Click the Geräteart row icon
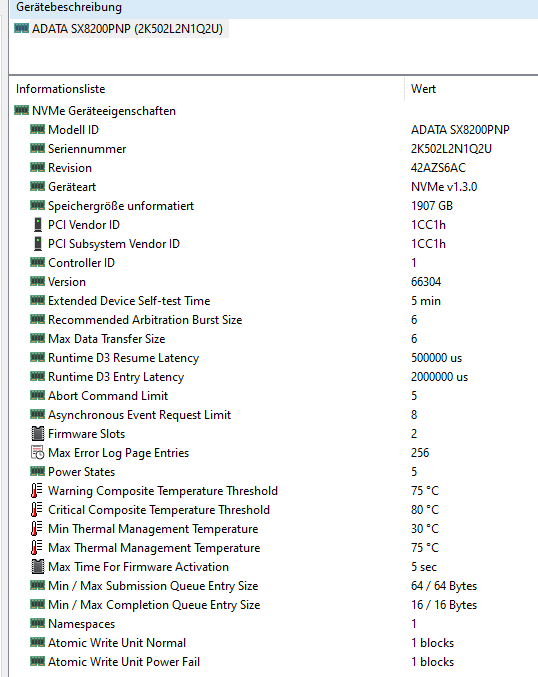Screen dimensions: 538x677 tap(38, 187)
